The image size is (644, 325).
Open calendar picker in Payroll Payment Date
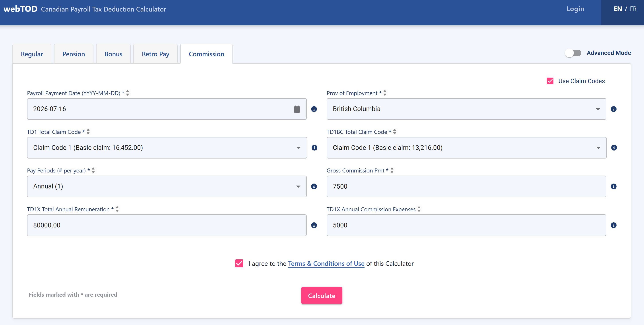point(297,109)
